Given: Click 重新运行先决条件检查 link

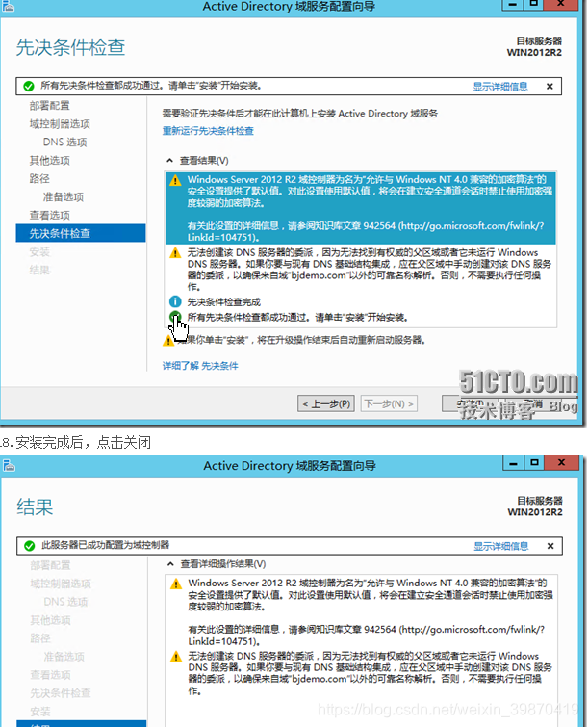Looking at the screenshot, I should pyautogui.click(x=208, y=131).
